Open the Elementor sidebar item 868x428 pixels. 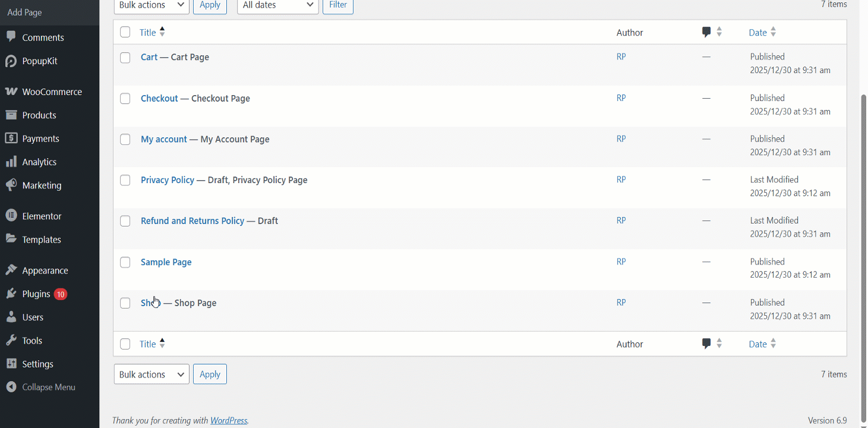[42, 215]
